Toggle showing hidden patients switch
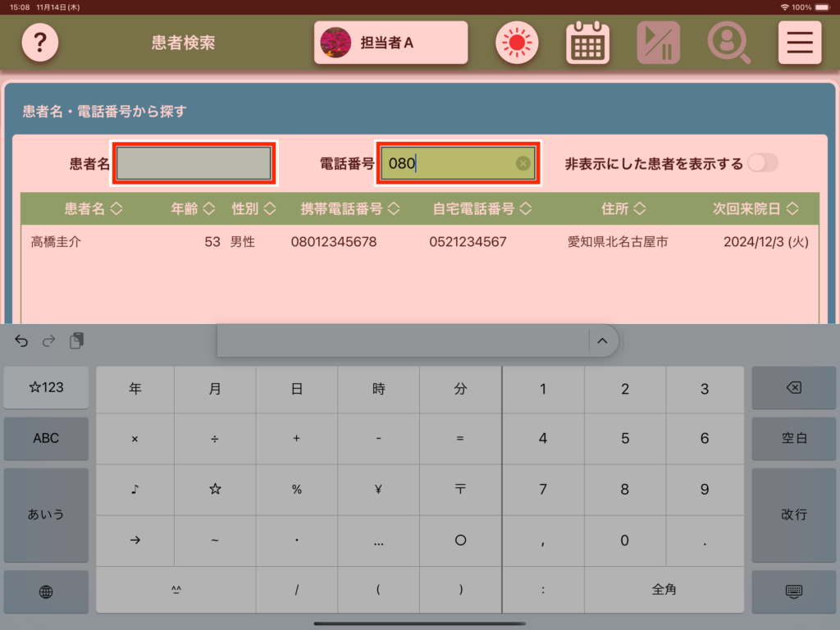Viewport: 840px width, 630px height. tap(761, 163)
